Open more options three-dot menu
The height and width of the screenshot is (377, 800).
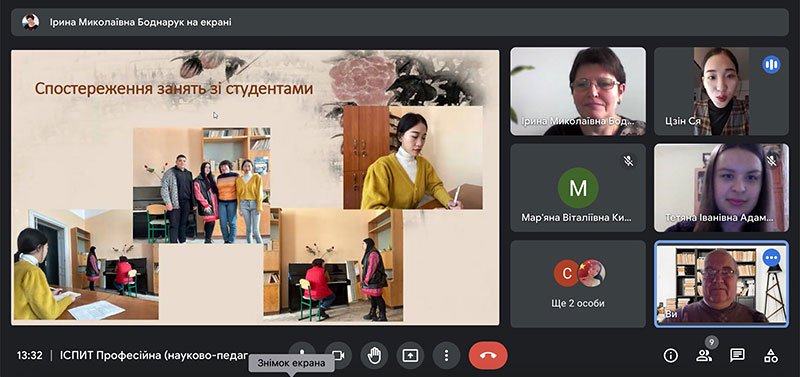click(x=446, y=355)
